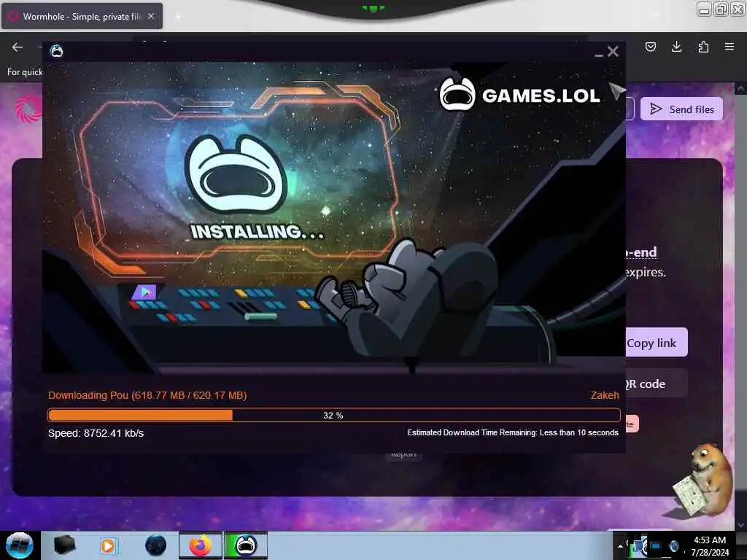This screenshot has width=747, height=560.
Task: Open the media player taskbar icon
Action: pos(108,545)
